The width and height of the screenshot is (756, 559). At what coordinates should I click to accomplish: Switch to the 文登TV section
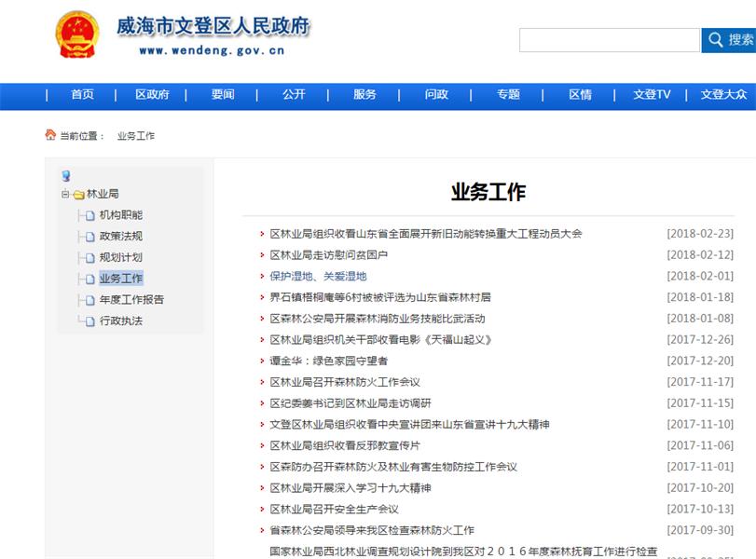tap(652, 94)
